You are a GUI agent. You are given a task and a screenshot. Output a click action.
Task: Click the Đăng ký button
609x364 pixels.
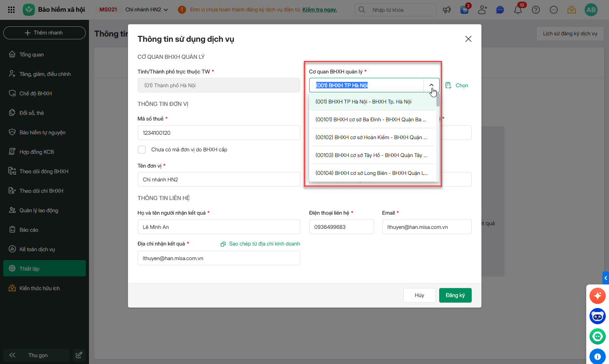point(455,295)
